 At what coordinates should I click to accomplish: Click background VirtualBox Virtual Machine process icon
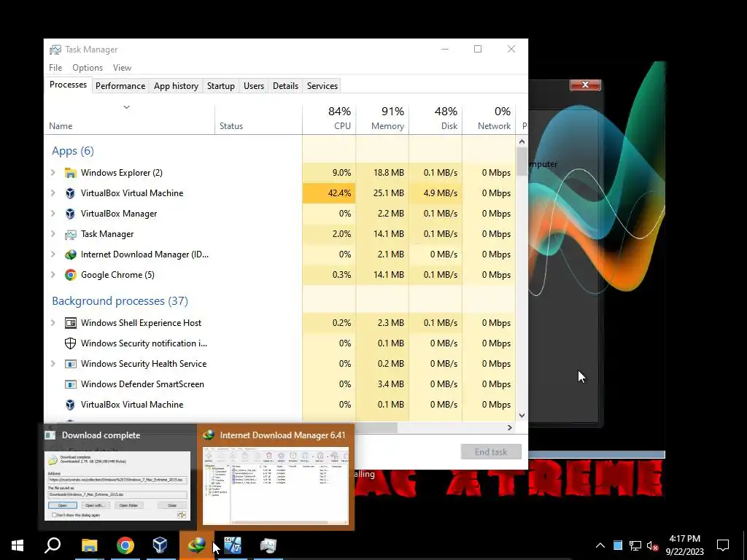(71, 405)
